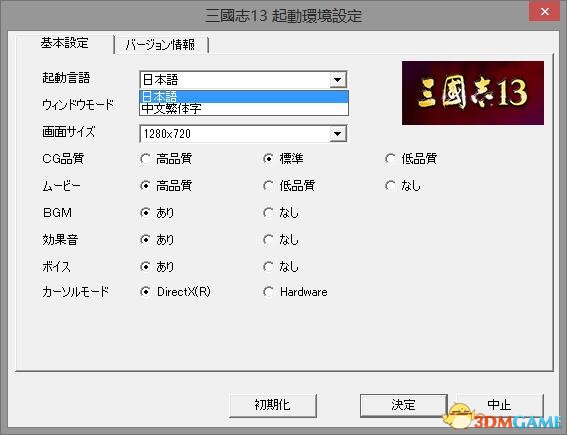
Task: Choose 中文繁体字 in the language list
Action: tap(244, 108)
